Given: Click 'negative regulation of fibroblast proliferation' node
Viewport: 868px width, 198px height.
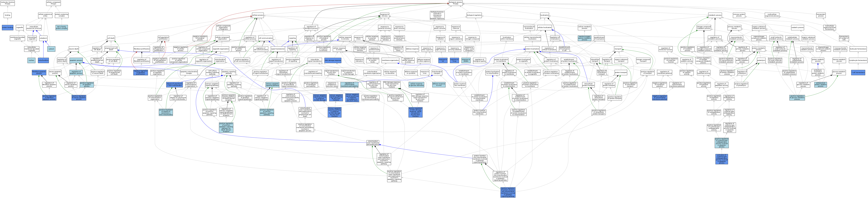Looking at the screenshot, I should click(x=140, y=72).
